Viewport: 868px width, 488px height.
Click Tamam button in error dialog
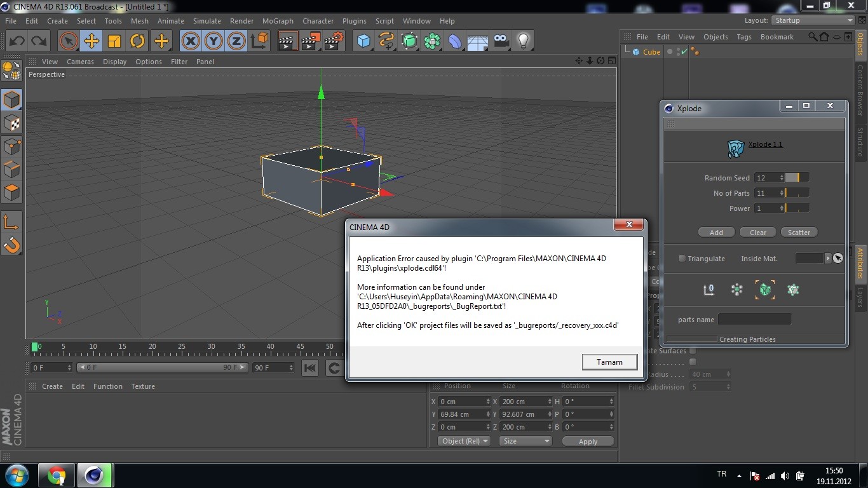[x=609, y=362]
